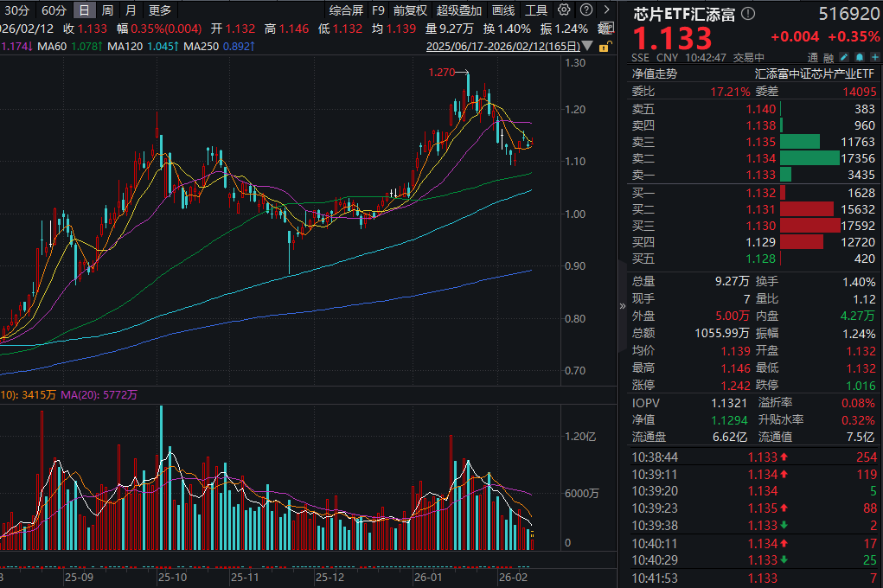Screen dimensions: 883x588
Task: Click the 融 margin trading badge
Action: pyautogui.click(x=829, y=58)
